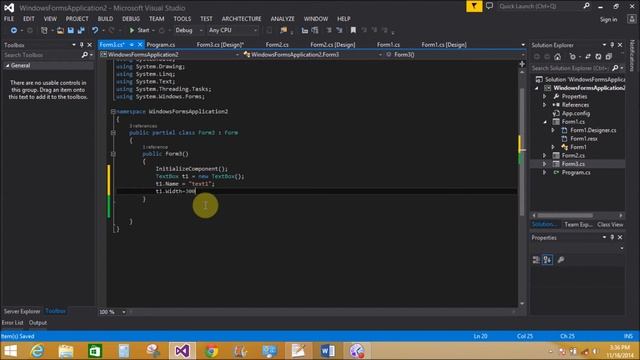This screenshot has width=640, height=360.
Task: Open Microsoft Word from the taskbar
Action: point(327,351)
